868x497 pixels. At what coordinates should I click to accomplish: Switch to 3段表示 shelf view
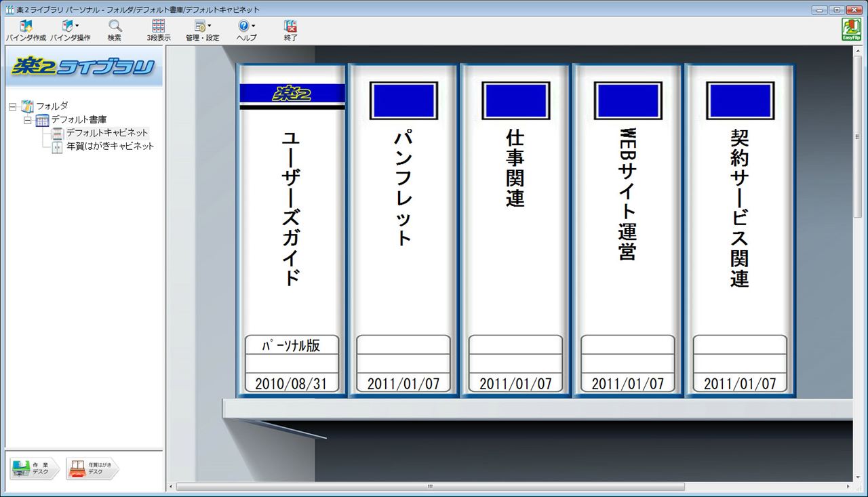pyautogui.click(x=158, y=27)
